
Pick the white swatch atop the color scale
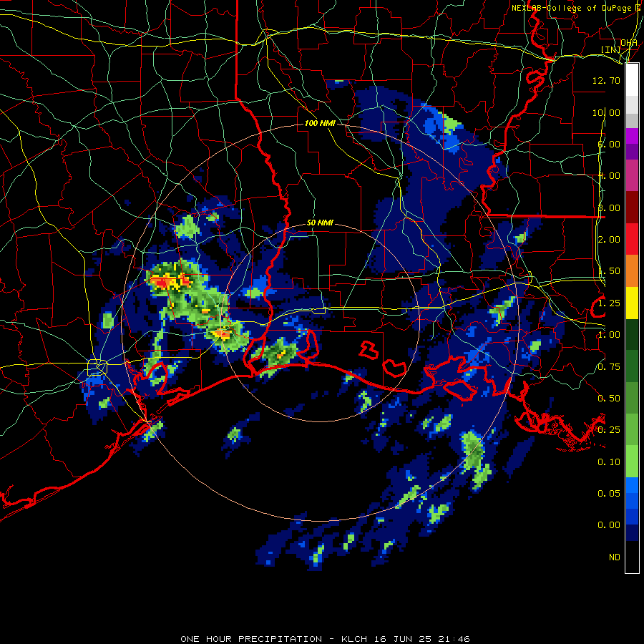pyautogui.click(x=632, y=79)
